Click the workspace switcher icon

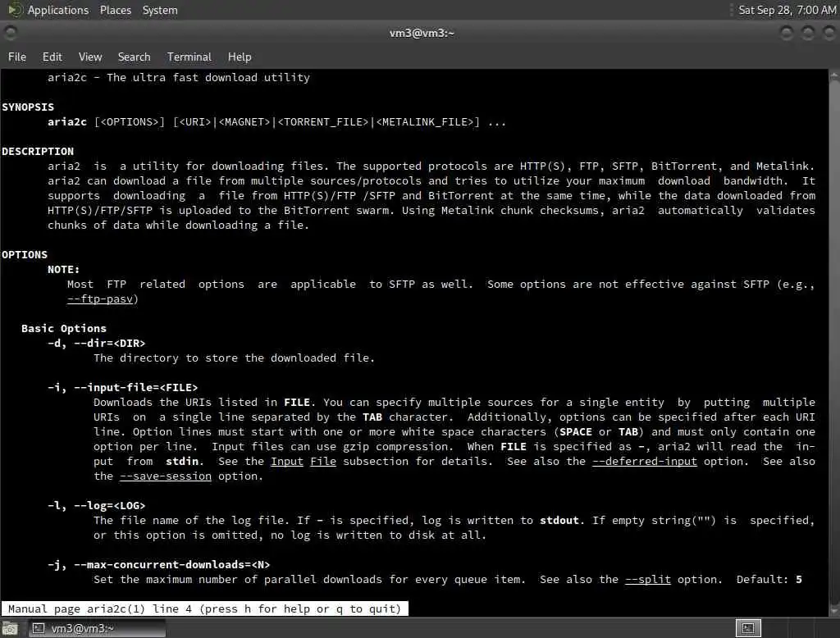tap(748, 628)
